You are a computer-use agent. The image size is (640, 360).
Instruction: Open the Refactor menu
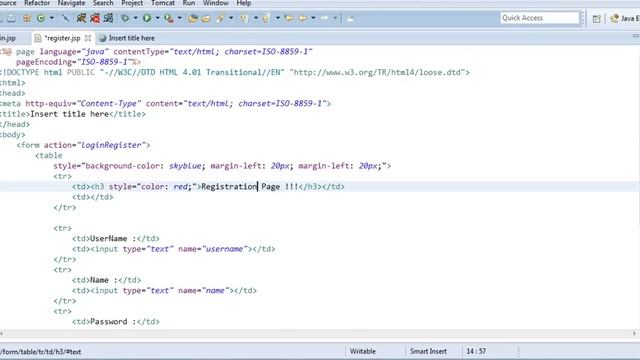37,3
